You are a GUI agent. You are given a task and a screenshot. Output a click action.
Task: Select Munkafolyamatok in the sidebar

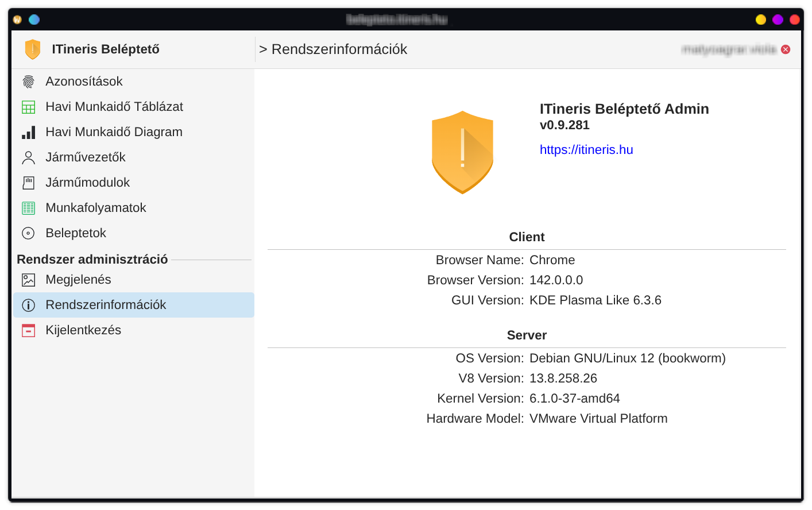(x=95, y=208)
